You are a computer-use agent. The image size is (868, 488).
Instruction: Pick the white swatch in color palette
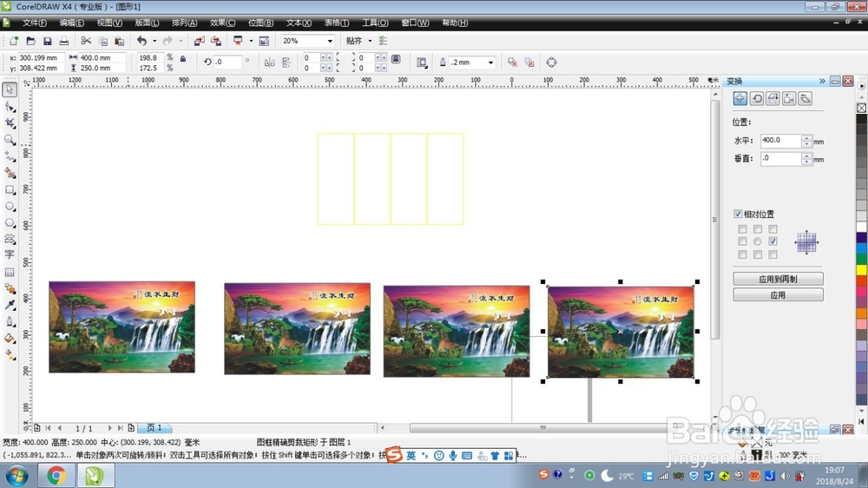(861, 228)
